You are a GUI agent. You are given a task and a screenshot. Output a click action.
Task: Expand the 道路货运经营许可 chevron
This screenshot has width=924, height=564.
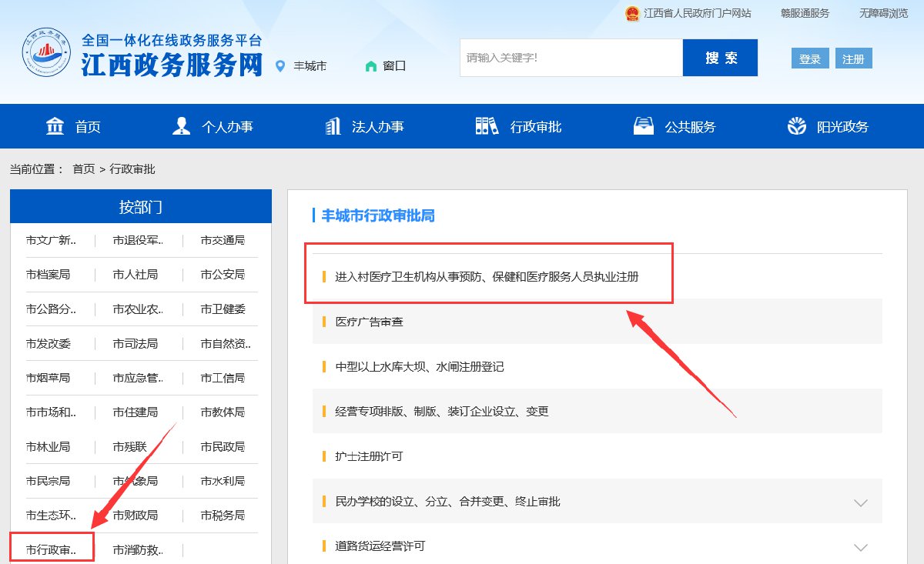point(860,547)
